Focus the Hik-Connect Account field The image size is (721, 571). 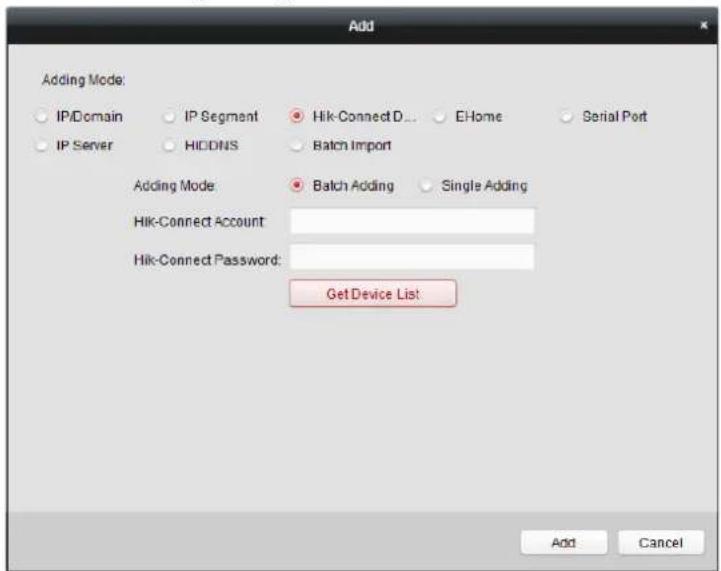(412, 221)
